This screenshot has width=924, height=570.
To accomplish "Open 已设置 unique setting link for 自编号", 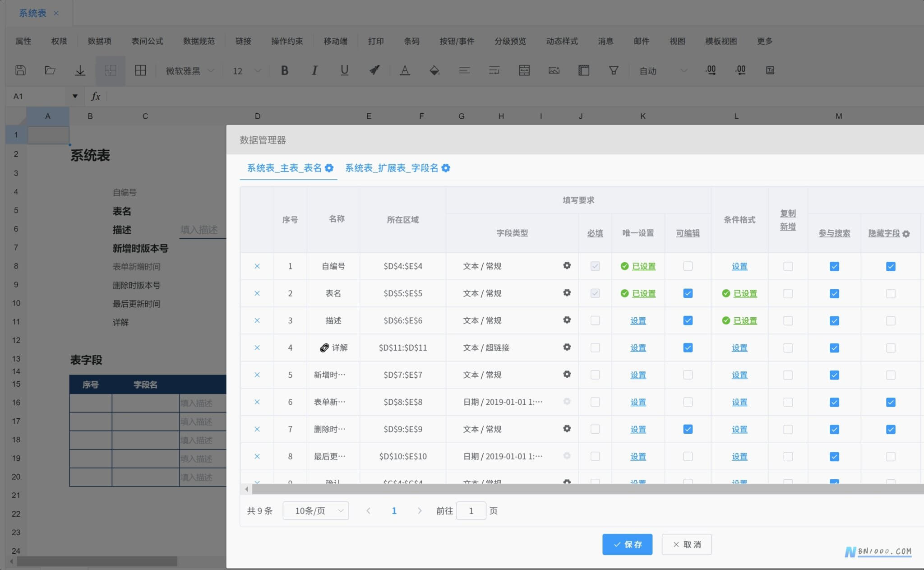I will tap(644, 266).
